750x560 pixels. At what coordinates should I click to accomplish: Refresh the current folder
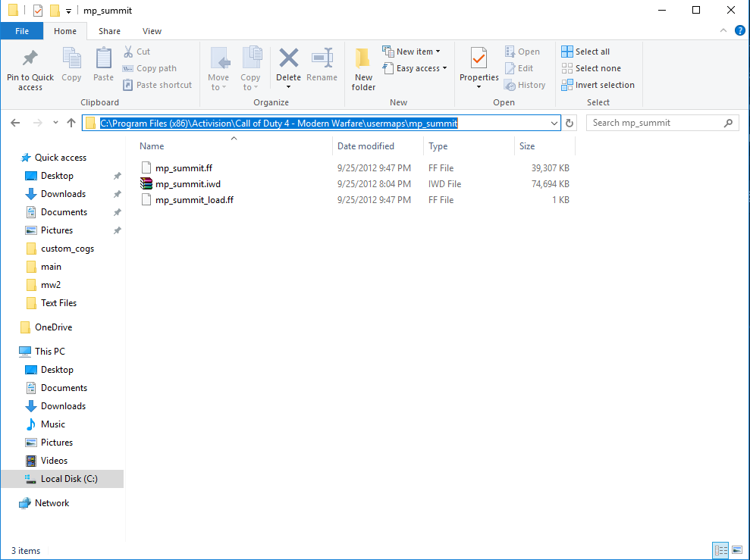tap(570, 124)
